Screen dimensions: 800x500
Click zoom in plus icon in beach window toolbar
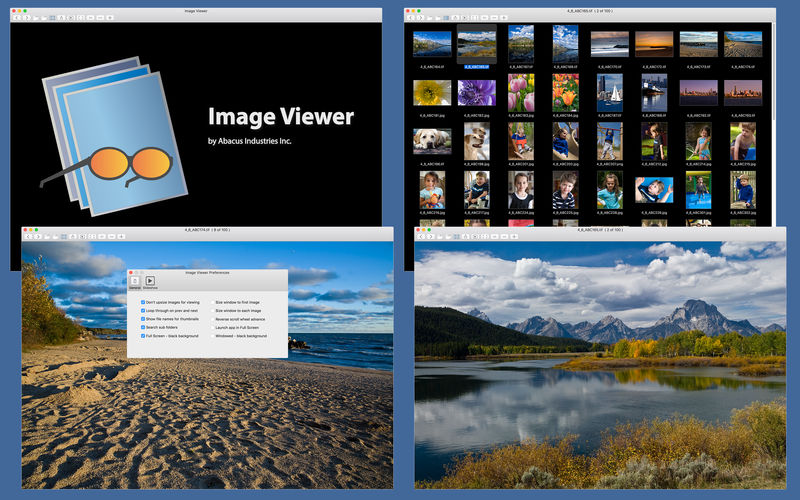[x=121, y=236]
